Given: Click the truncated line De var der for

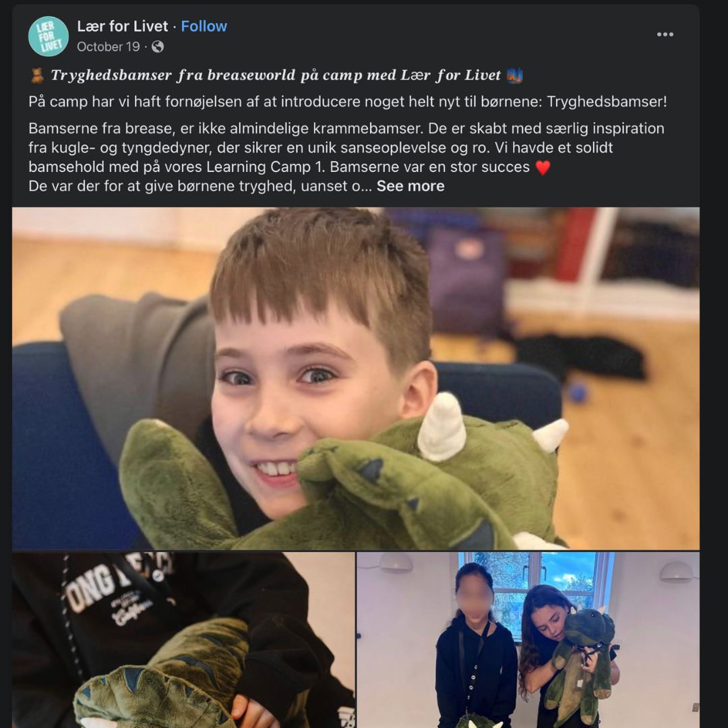Looking at the screenshot, I should 200,186.
